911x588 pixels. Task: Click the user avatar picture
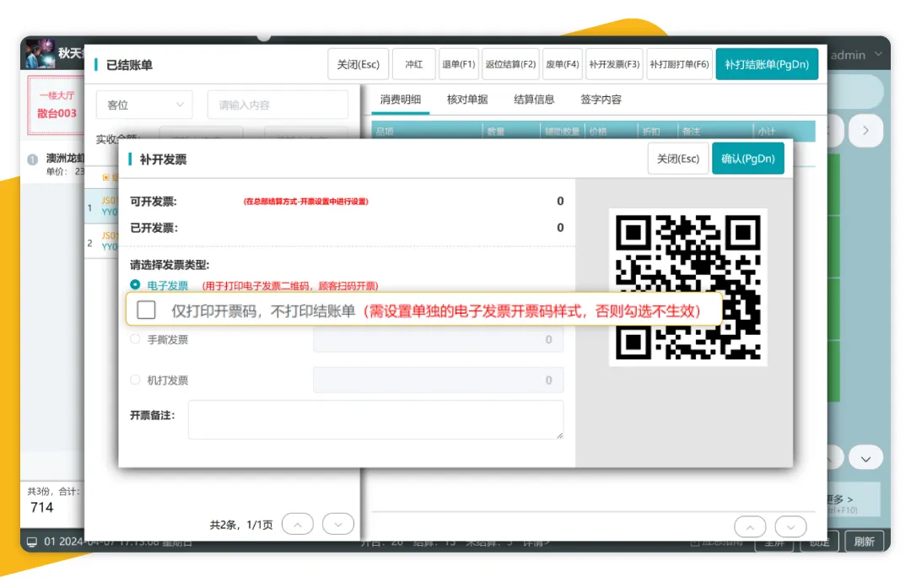40,53
